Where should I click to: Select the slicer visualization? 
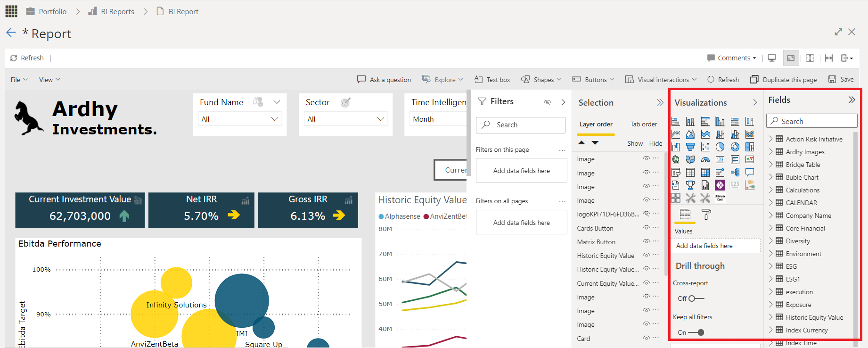tap(675, 173)
